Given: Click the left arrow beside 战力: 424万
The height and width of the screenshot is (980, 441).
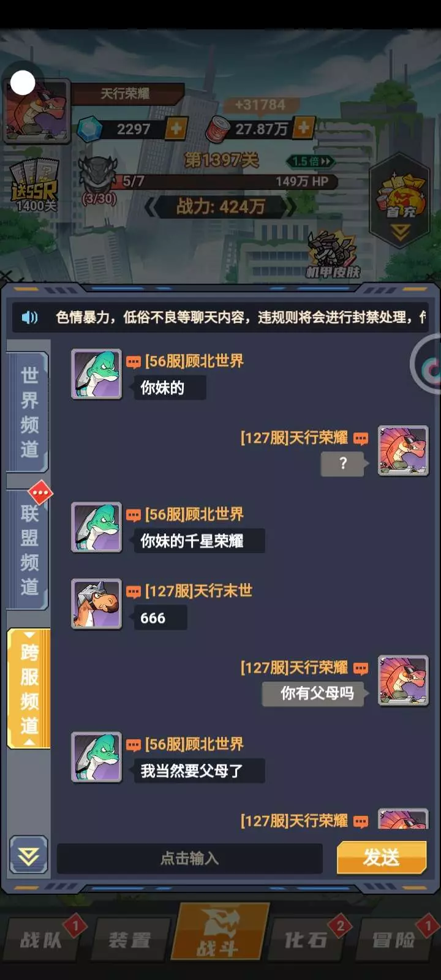Looking at the screenshot, I should [151, 207].
